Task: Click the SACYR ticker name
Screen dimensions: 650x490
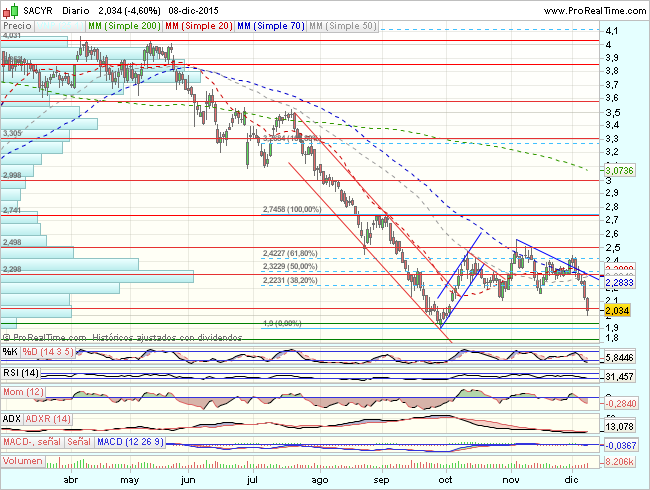Action: point(38,8)
